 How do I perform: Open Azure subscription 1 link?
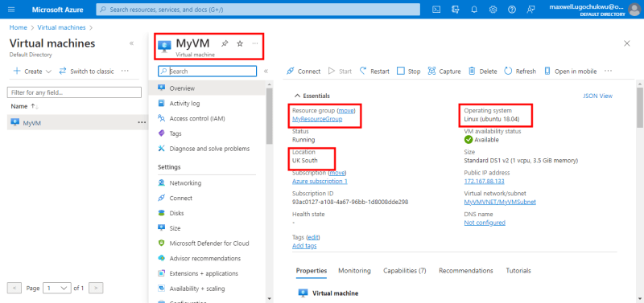tap(320, 181)
